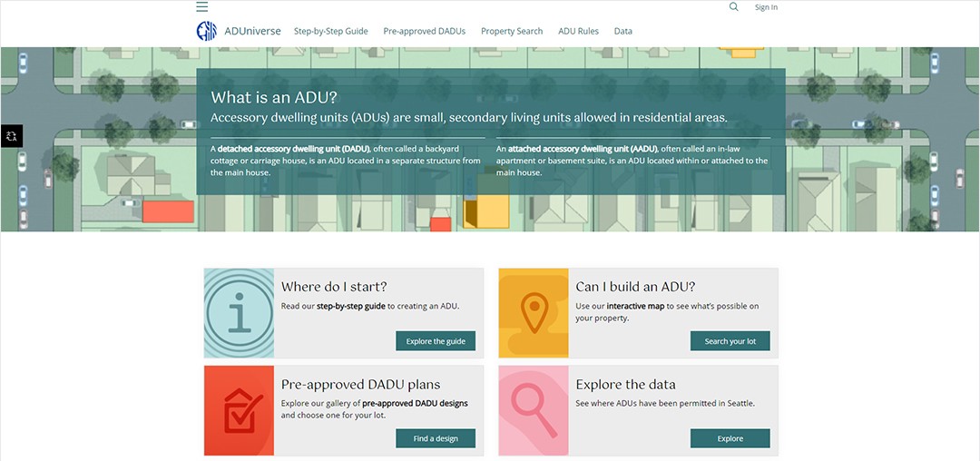Screen dimensions: 980x461
Task: Click the ADUniverse site title
Action: tap(252, 31)
